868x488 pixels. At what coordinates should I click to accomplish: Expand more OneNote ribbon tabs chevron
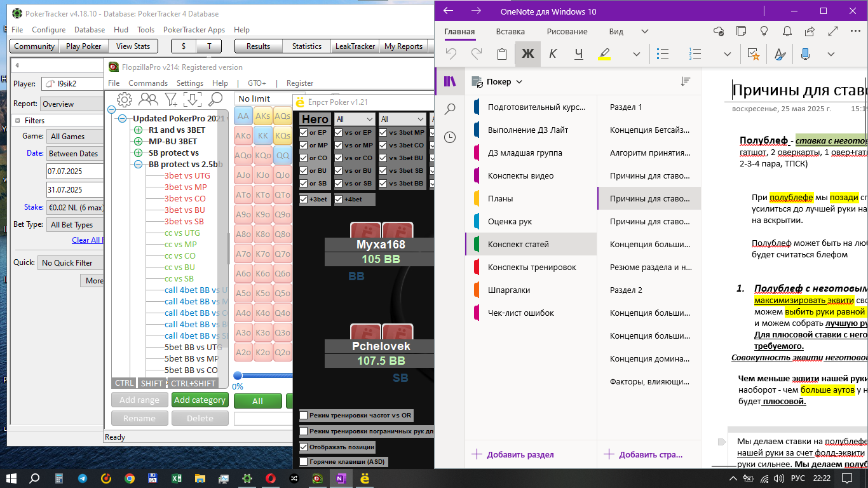click(x=644, y=31)
